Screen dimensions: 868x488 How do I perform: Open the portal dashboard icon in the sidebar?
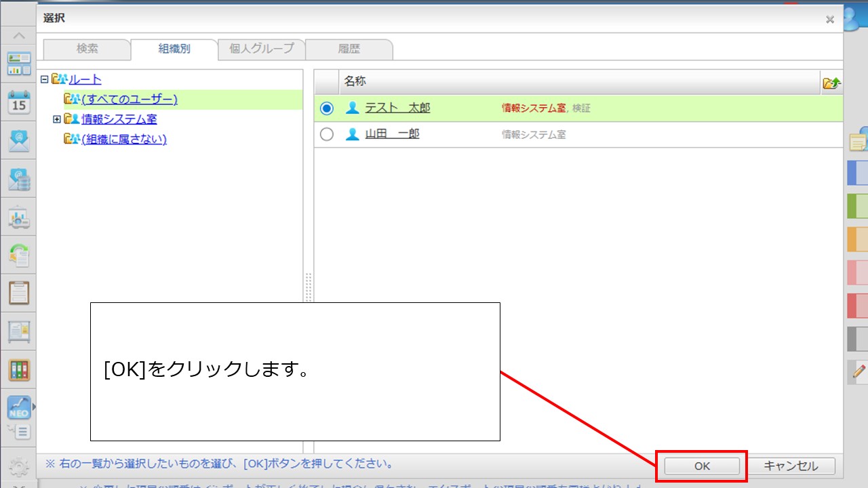(x=19, y=64)
